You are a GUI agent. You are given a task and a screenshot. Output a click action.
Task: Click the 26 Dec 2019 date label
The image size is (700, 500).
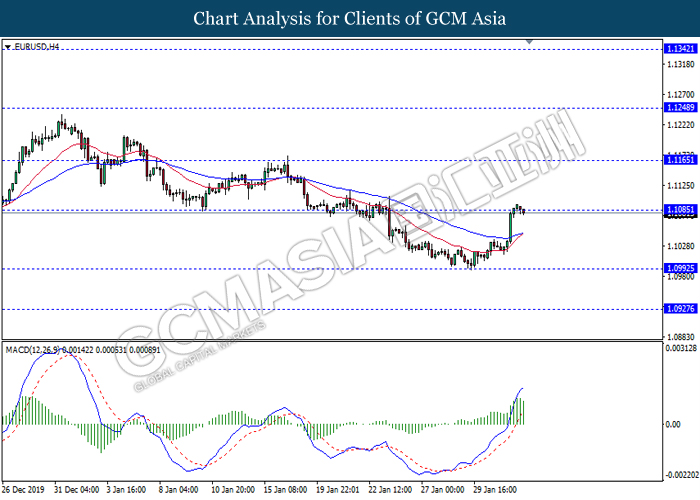pyautogui.click(x=23, y=490)
